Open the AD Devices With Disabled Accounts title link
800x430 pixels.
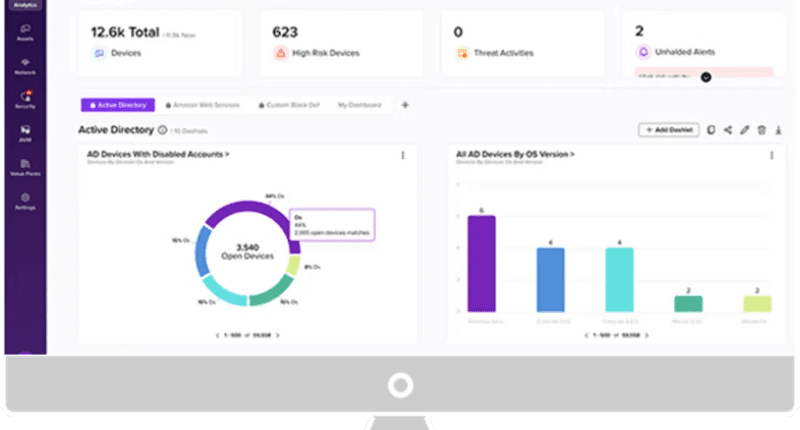(158, 154)
